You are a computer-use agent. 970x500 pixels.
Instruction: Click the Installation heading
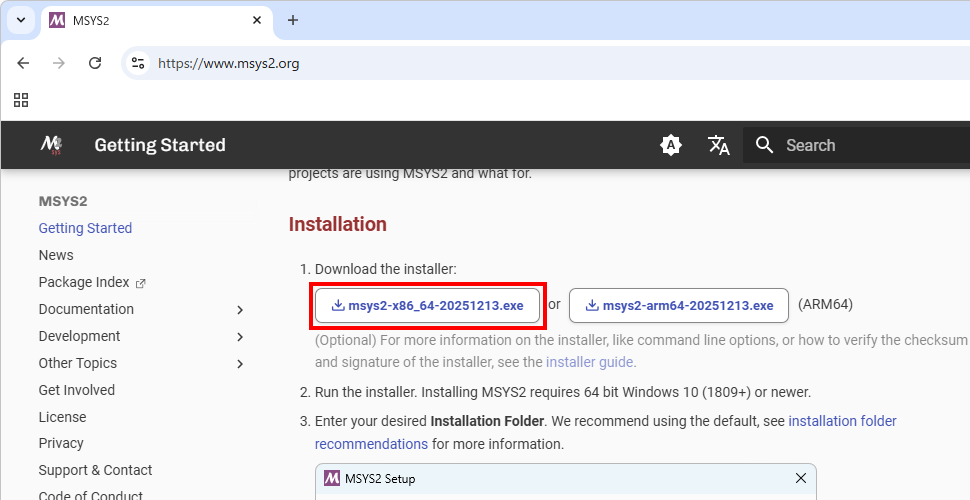point(338,224)
